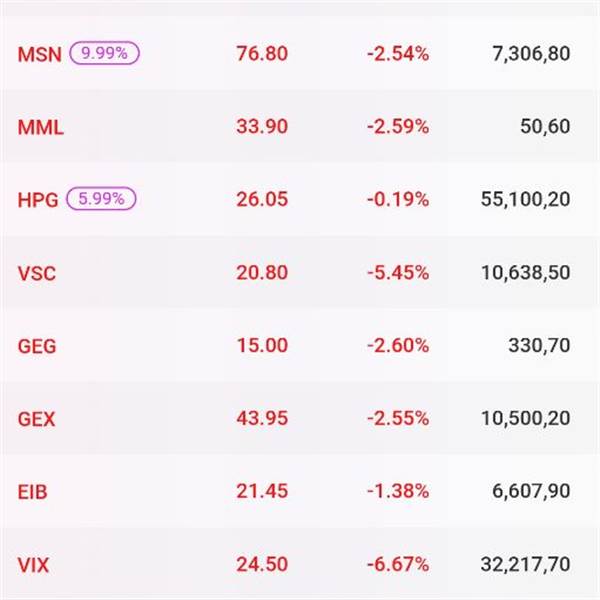The height and width of the screenshot is (600, 600).
Task: Click HPG price 26.05
Action: 262,199
